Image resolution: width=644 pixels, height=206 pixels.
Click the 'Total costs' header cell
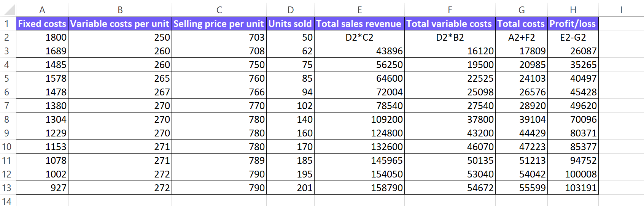(522, 24)
